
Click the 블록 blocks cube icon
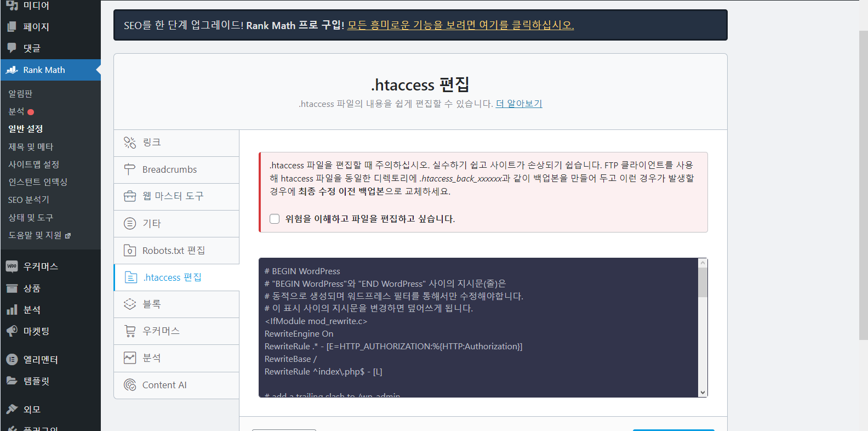130,304
